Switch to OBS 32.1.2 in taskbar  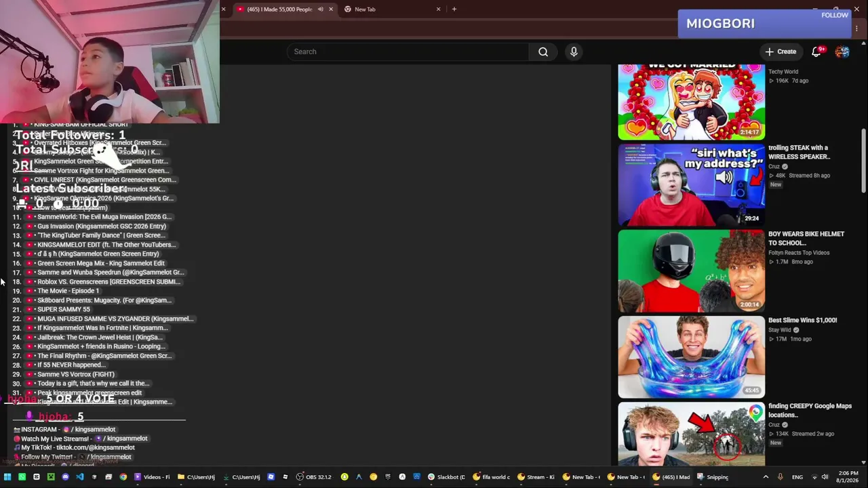[x=314, y=477]
